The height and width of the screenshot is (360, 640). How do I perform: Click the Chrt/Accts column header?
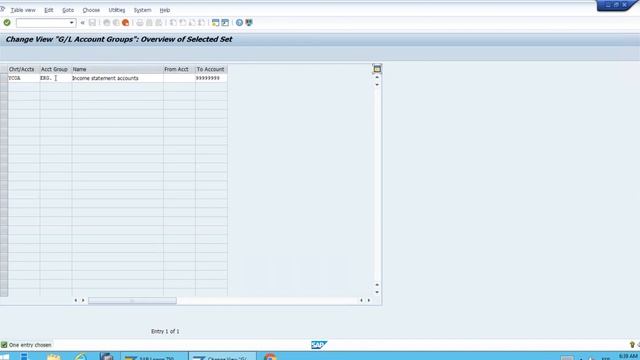24,69
